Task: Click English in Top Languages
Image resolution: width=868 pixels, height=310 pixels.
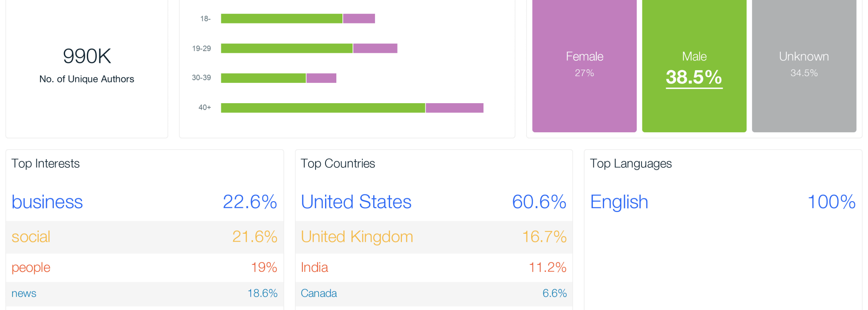Action: pos(619,202)
